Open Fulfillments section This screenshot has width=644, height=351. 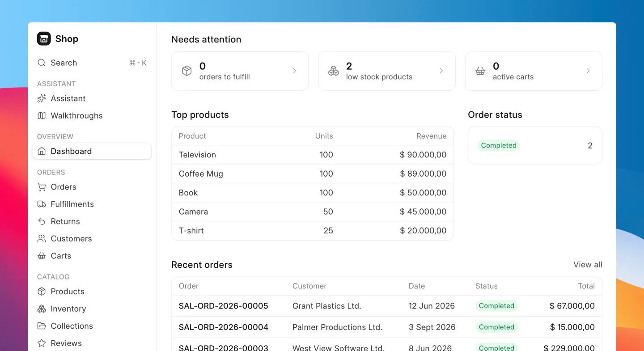92,204
